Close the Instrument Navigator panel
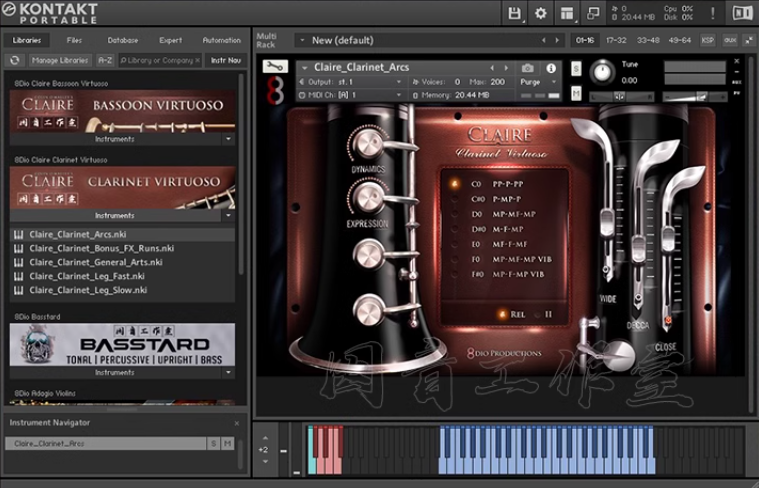Screen dimensions: 759x488 pos(237,423)
